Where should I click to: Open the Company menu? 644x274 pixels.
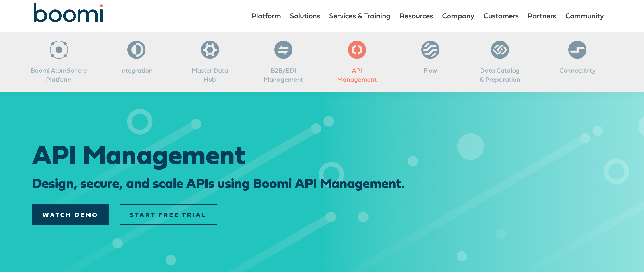click(x=458, y=16)
